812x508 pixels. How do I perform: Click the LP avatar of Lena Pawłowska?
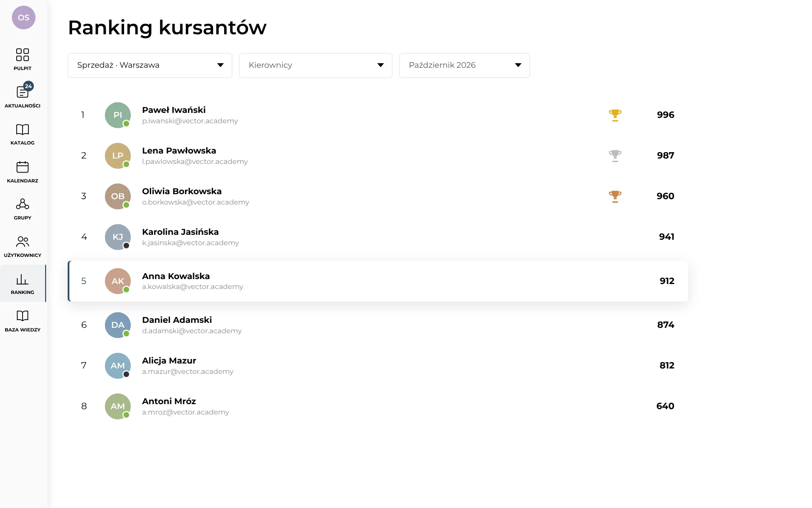(x=118, y=156)
